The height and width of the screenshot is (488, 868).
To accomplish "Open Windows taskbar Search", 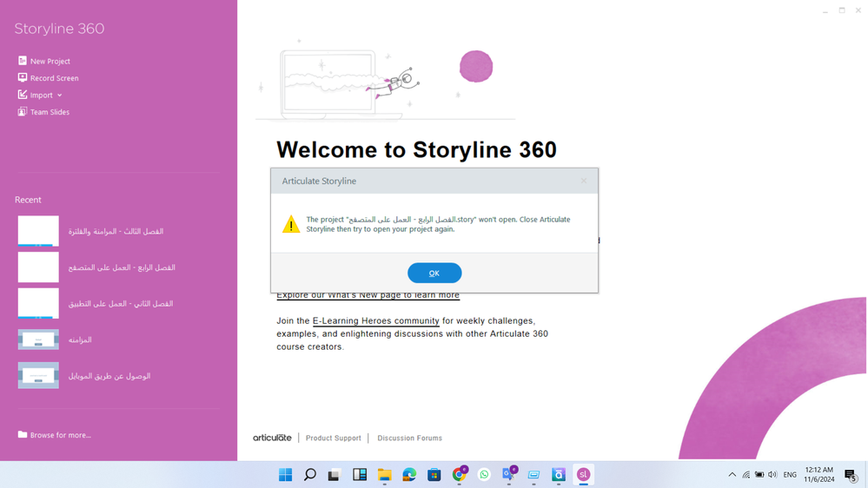I will pos(310,474).
